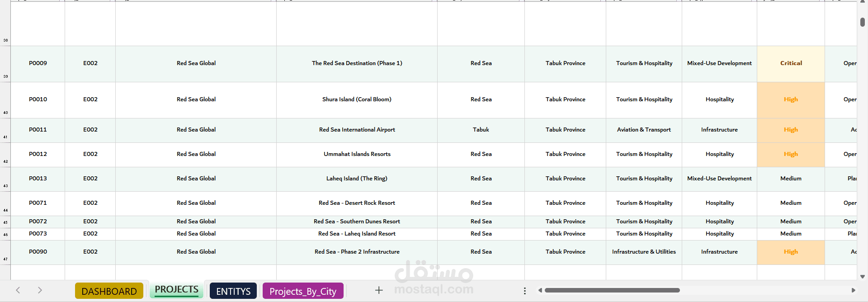Click the vertical scrollbar thumb
This screenshot has height=302, width=868.
point(863,22)
